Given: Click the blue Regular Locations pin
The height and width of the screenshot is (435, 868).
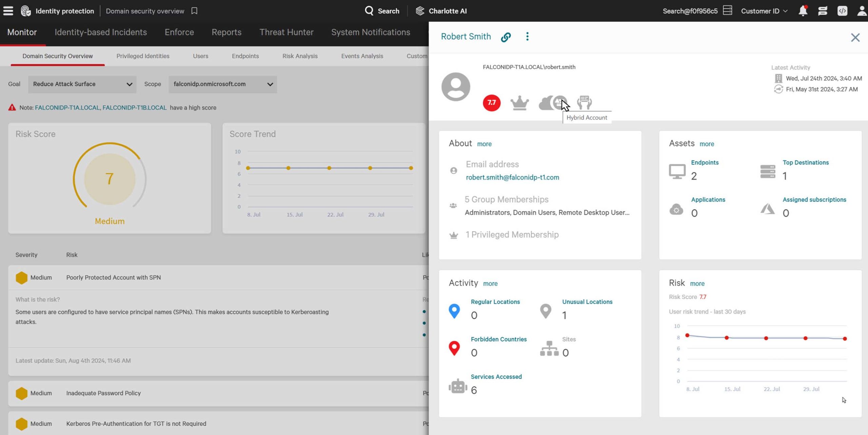Looking at the screenshot, I should tap(454, 311).
